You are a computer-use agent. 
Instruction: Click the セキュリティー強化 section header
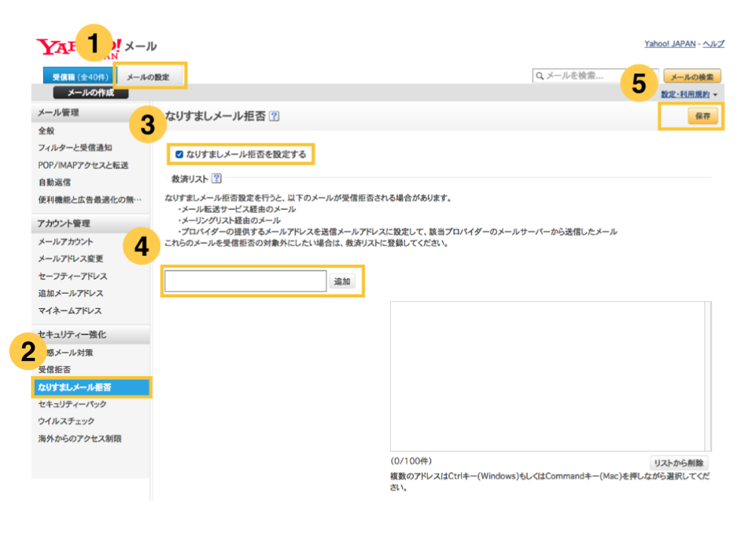pos(91,334)
